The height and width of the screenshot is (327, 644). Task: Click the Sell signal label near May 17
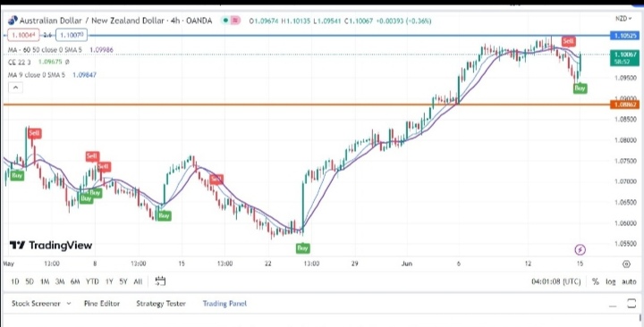pos(216,180)
